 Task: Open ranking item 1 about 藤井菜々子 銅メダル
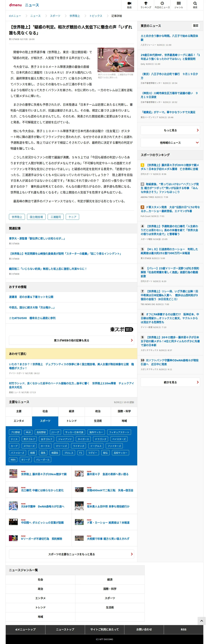click(170, 167)
